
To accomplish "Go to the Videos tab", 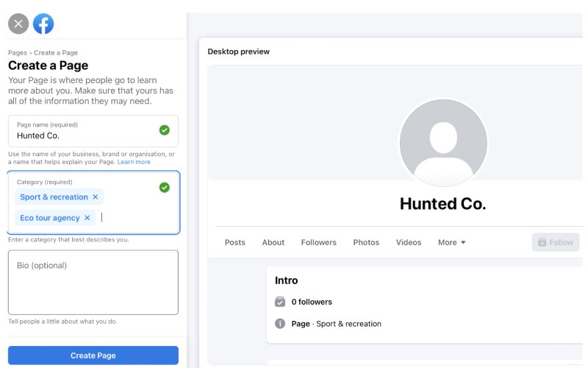I will click(x=409, y=242).
